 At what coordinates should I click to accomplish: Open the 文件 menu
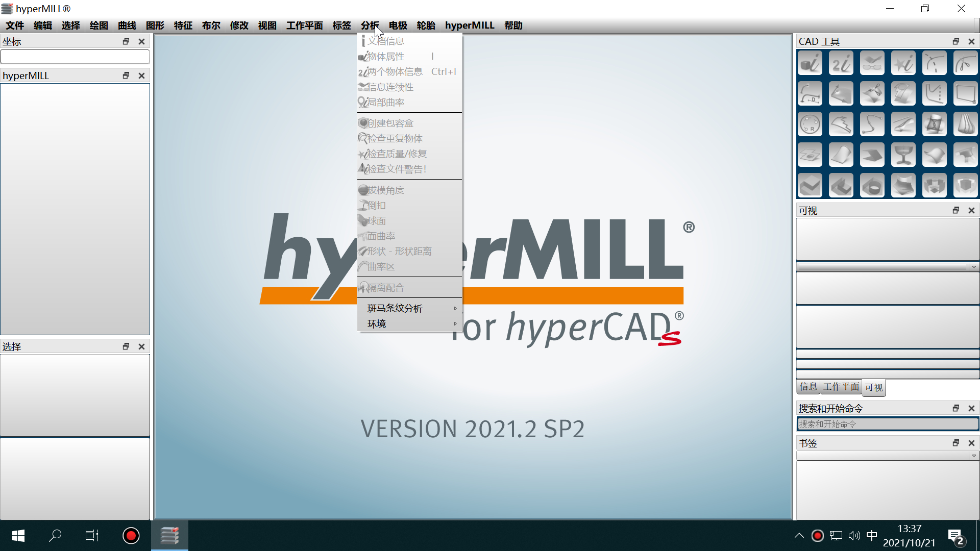[15, 26]
